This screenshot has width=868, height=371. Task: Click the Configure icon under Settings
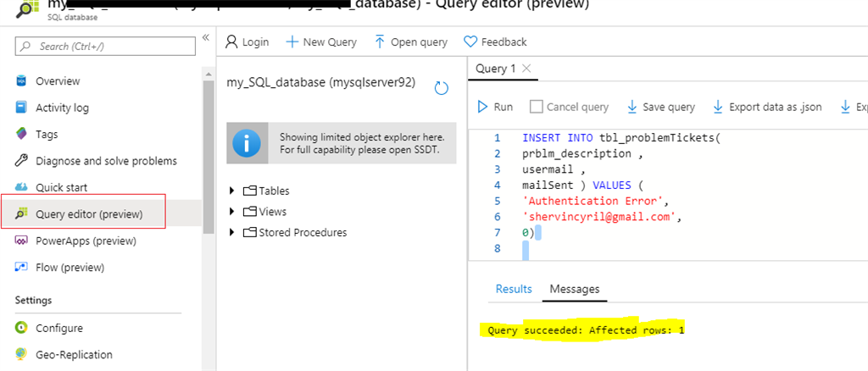tap(21, 328)
